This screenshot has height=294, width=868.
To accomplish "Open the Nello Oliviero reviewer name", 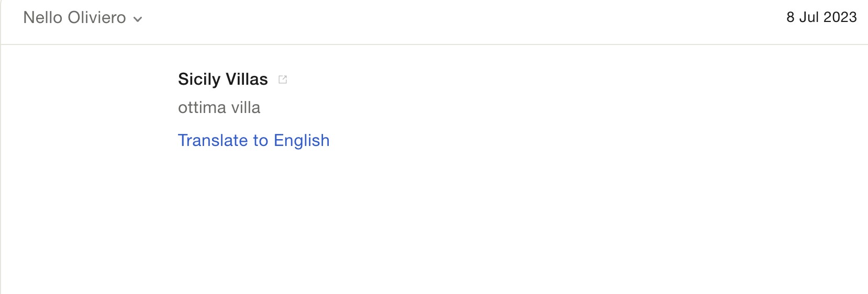I will click(x=74, y=18).
